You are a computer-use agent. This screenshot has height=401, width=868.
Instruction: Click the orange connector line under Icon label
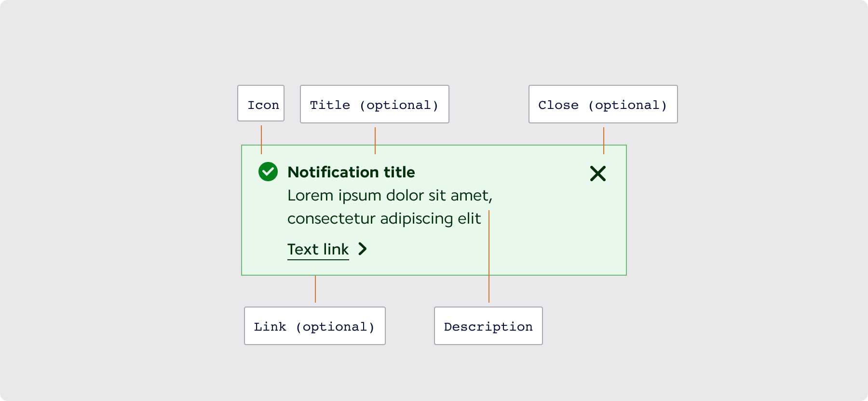tap(261, 140)
